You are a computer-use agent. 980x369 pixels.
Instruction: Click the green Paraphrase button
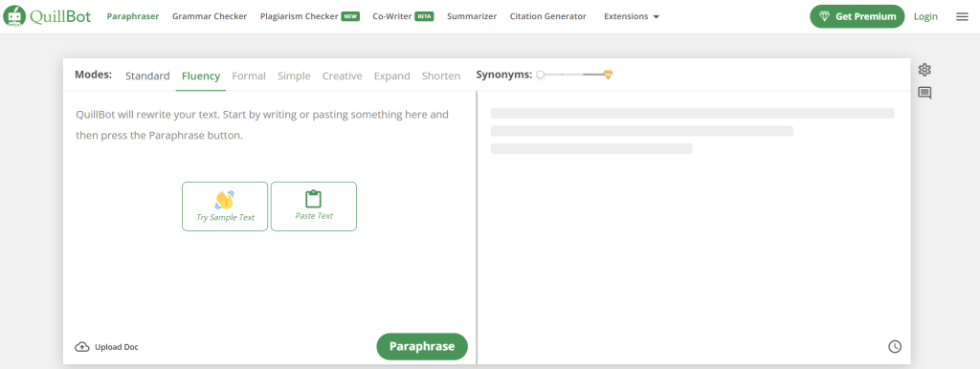[x=422, y=346]
